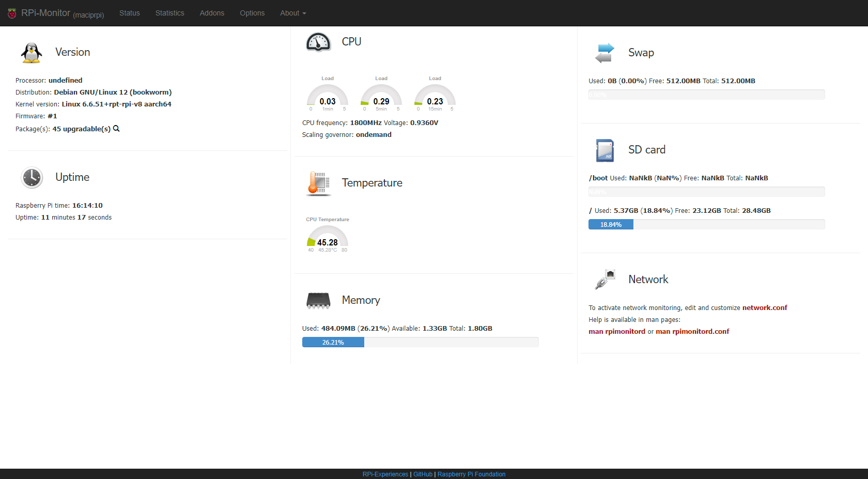Image resolution: width=868 pixels, height=479 pixels.
Task: Click the Memory RAM chip icon
Action: [x=318, y=301]
